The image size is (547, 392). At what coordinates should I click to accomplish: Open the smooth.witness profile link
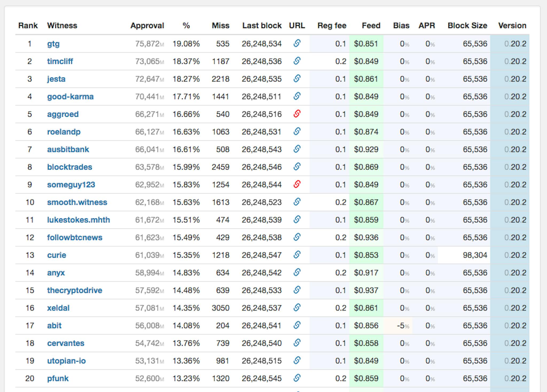coord(77,203)
